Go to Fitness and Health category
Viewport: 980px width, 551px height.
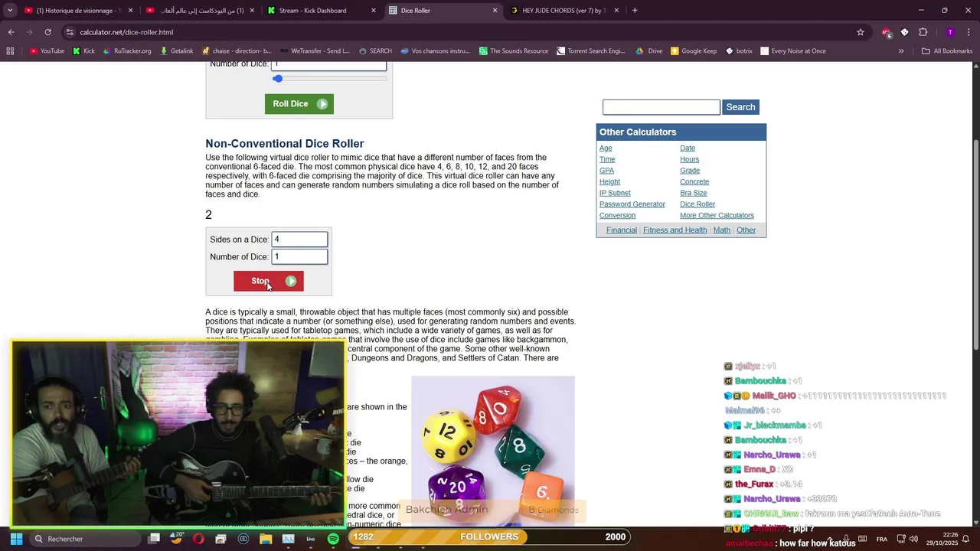675,230
